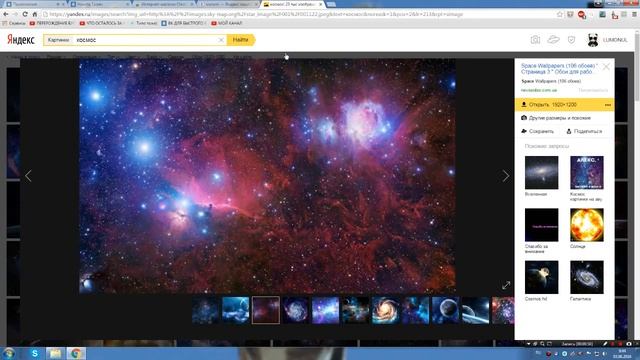640x360 pixels.
Task: Click the Найти search button
Action: tap(241, 40)
